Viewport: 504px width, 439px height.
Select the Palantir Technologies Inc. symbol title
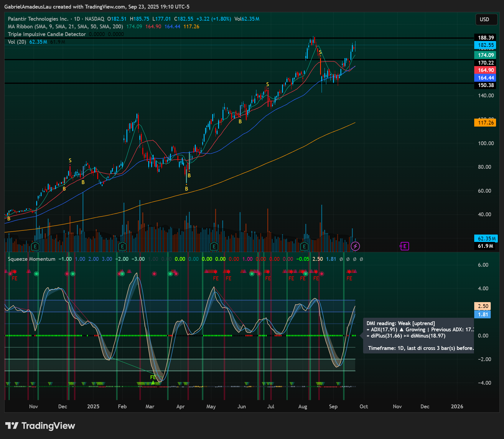point(38,19)
